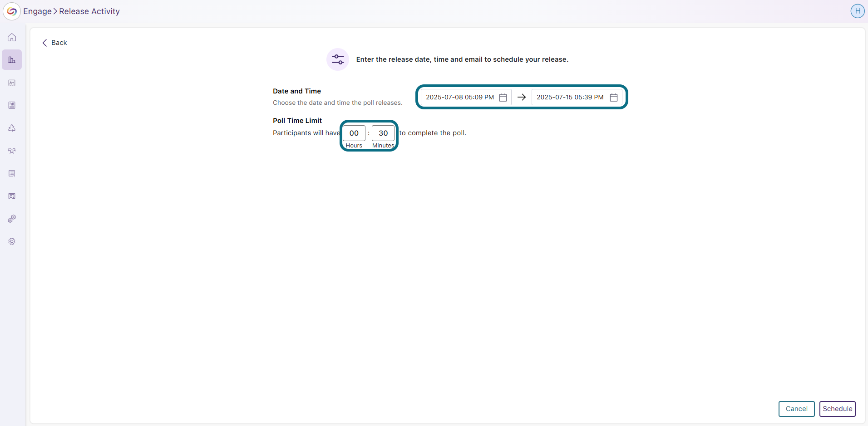This screenshot has height=426, width=868.
Task: Go Back using the back link
Action: (x=54, y=43)
